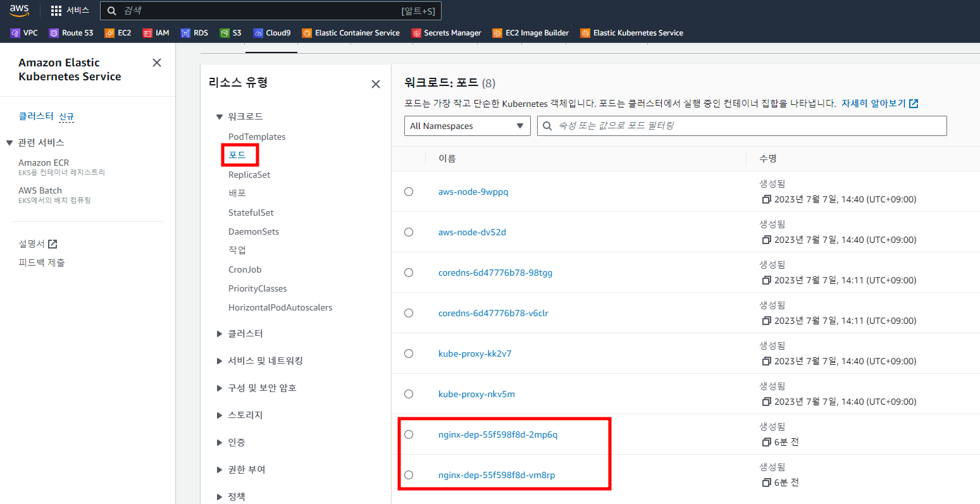Open pod nginx-dep-55f598f8d-2mp6q
This screenshot has height=504, width=980.
point(498,434)
